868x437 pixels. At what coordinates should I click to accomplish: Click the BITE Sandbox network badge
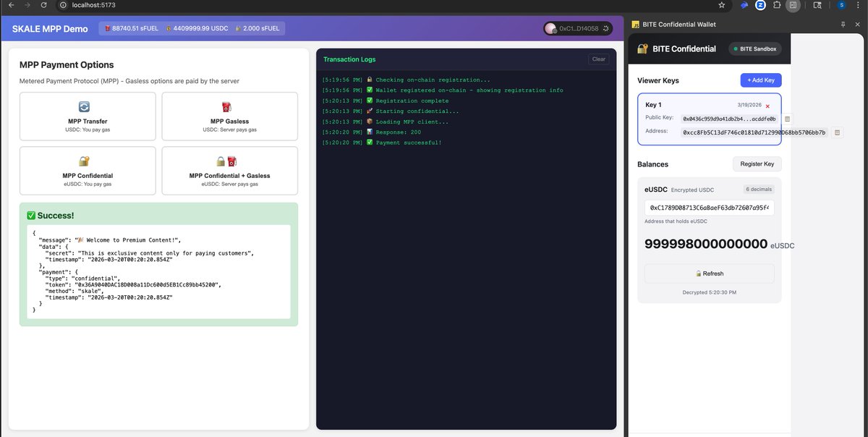click(756, 49)
